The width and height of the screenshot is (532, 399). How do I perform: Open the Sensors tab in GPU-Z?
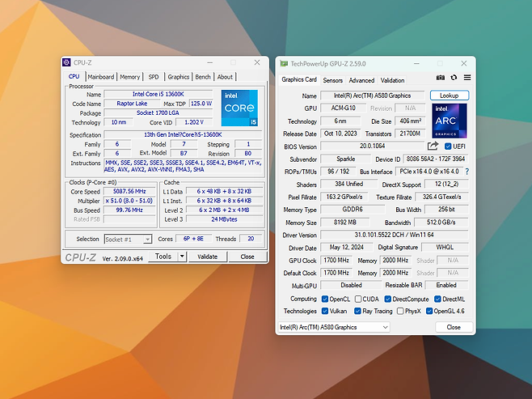(332, 80)
